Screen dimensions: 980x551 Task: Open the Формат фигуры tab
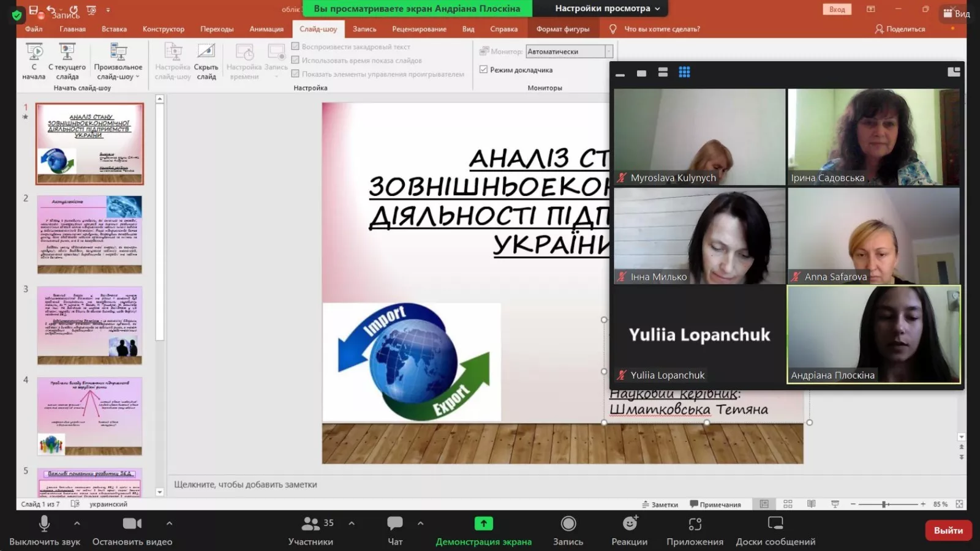click(x=562, y=29)
